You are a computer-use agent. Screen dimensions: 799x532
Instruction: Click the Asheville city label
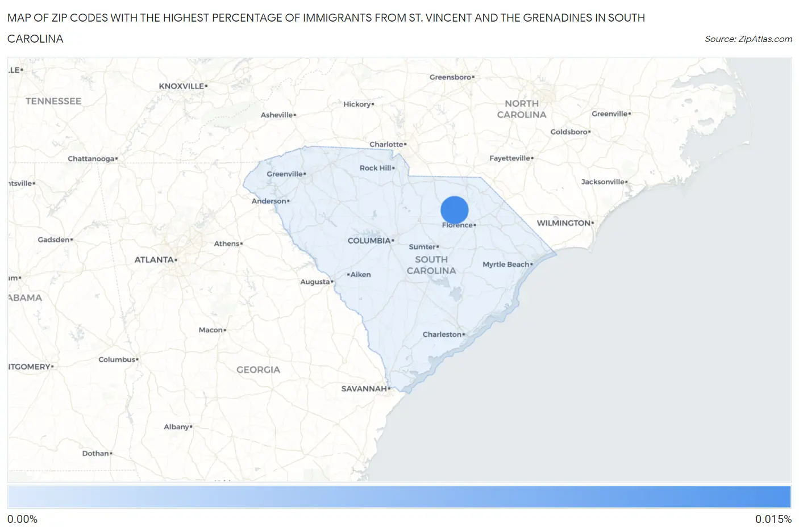click(277, 115)
